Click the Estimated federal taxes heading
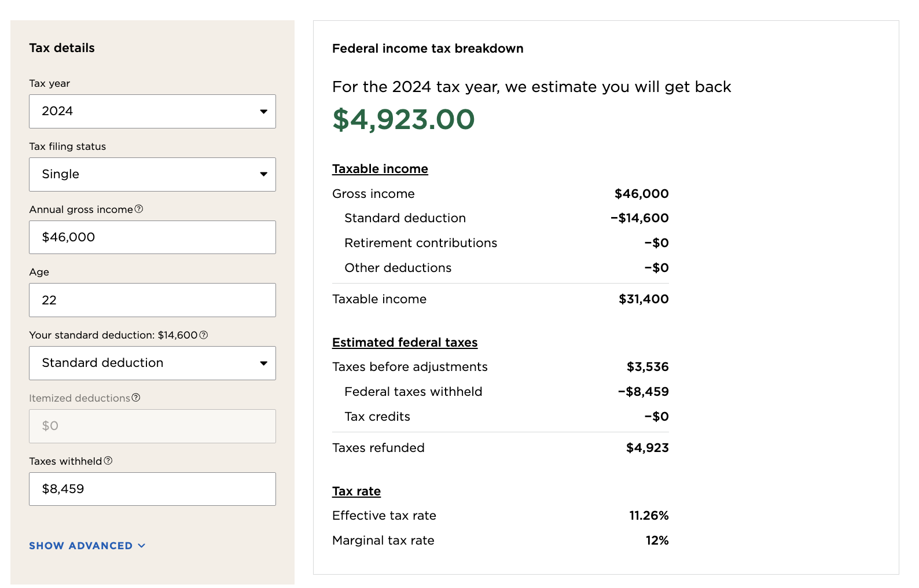 pyautogui.click(x=405, y=343)
